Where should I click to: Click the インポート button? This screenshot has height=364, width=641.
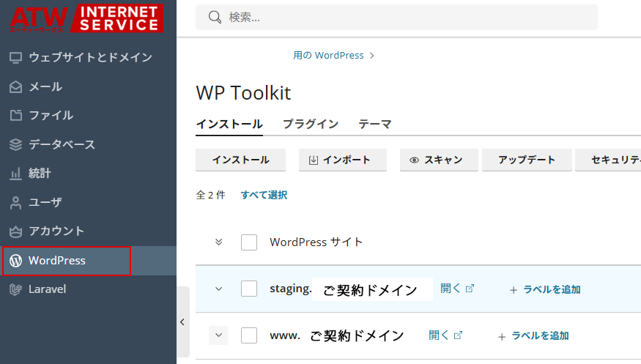point(342,160)
